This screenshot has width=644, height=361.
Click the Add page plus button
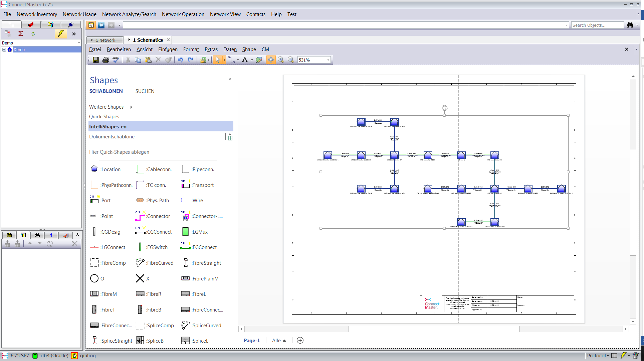point(300,340)
